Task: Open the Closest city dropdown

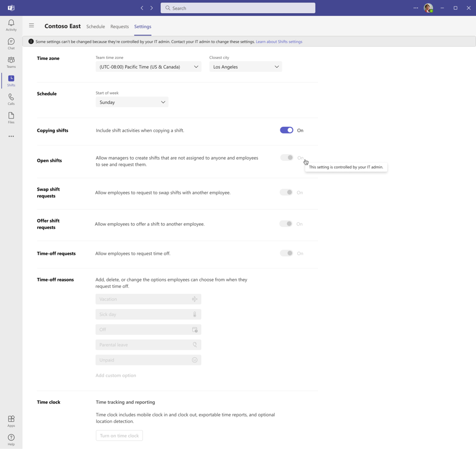Action: click(245, 67)
